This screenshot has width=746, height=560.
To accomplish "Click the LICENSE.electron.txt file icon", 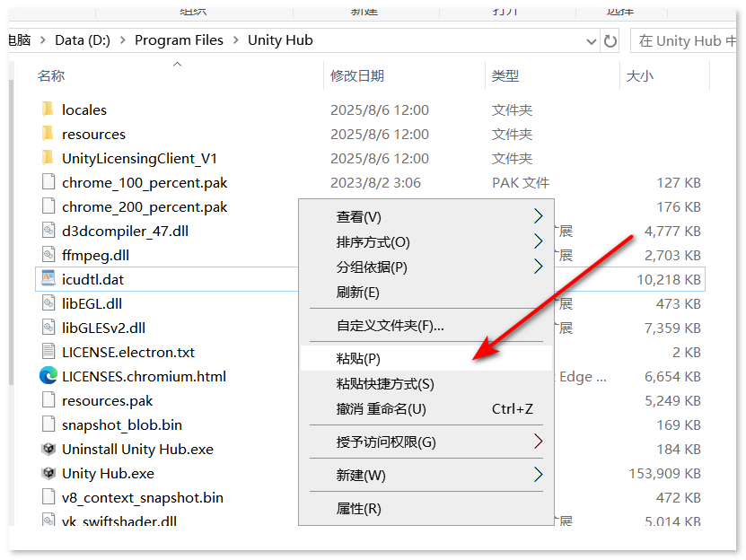I will [48, 352].
